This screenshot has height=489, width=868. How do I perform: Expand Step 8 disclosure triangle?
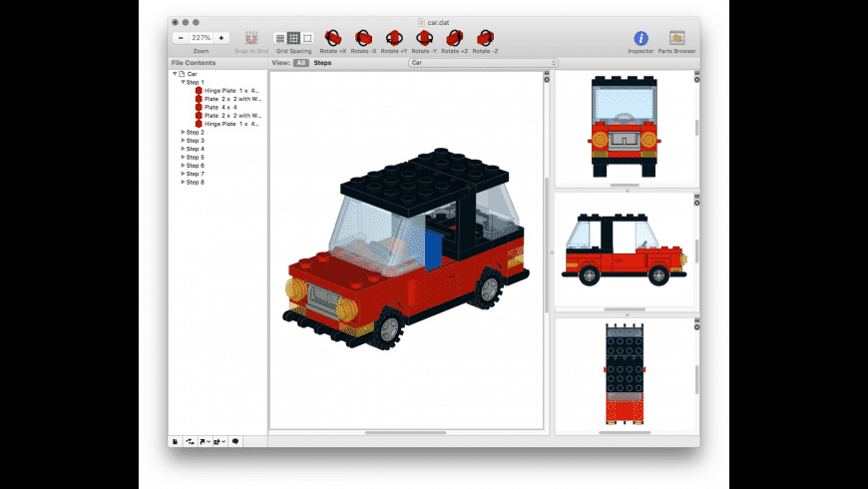pos(183,182)
